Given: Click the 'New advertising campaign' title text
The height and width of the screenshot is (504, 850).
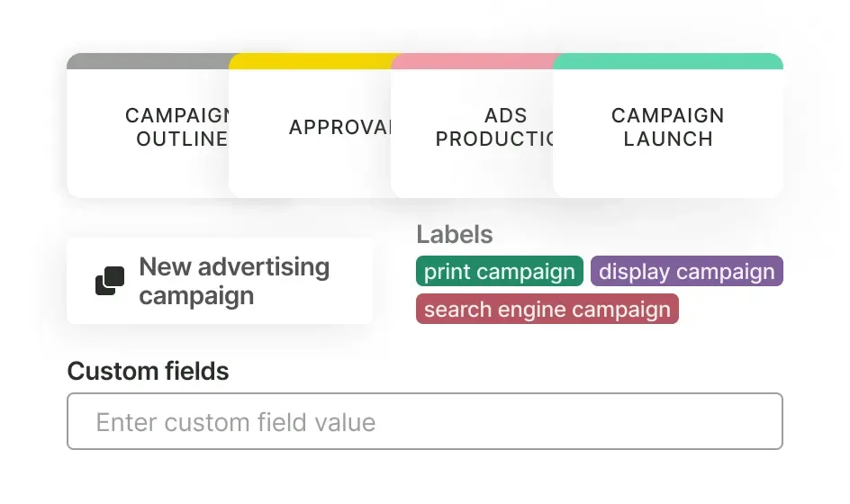Looking at the screenshot, I should (234, 281).
